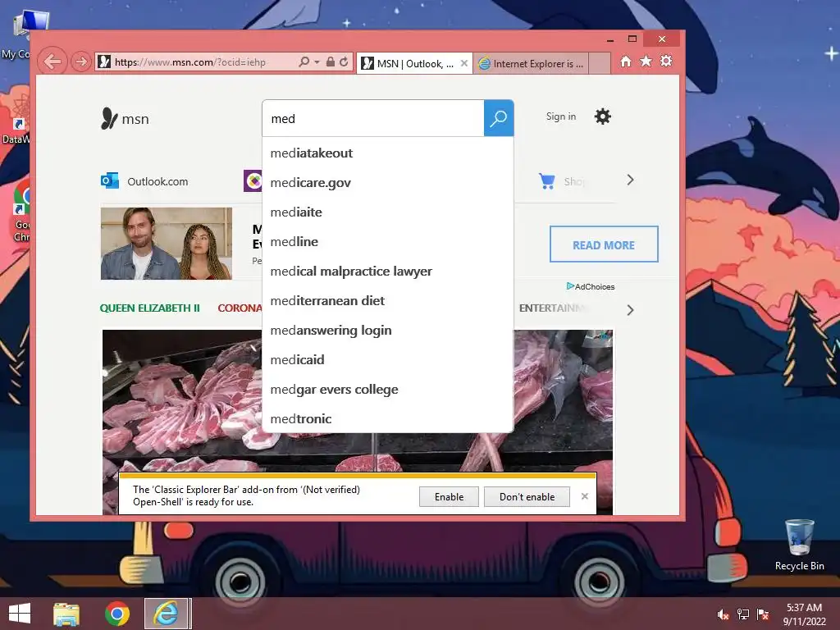Viewport: 840px width, 630px height.
Task: Choose the 'medicaid' suggestion
Action: click(x=387, y=359)
